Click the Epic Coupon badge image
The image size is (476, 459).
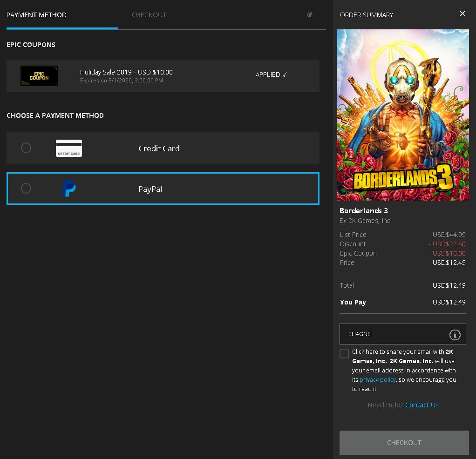pos(39,76)
